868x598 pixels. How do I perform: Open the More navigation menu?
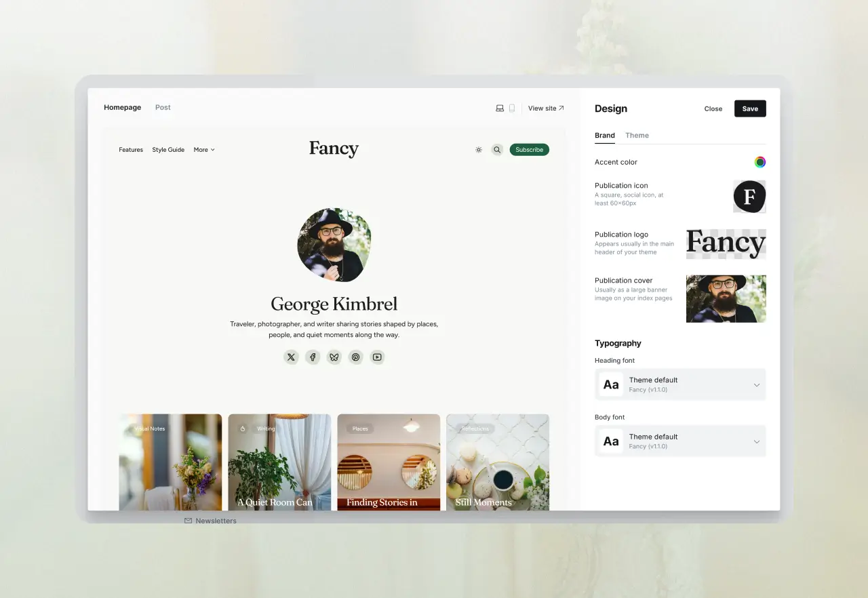point(203,150)
